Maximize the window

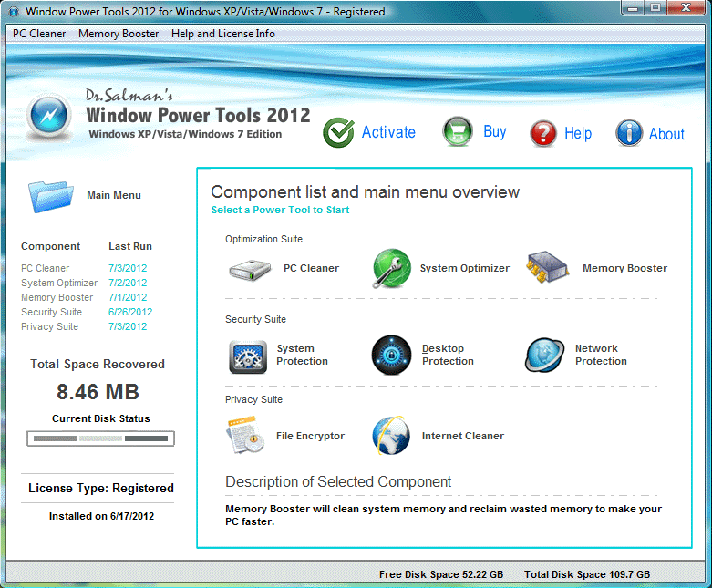(x=655, y=7)
